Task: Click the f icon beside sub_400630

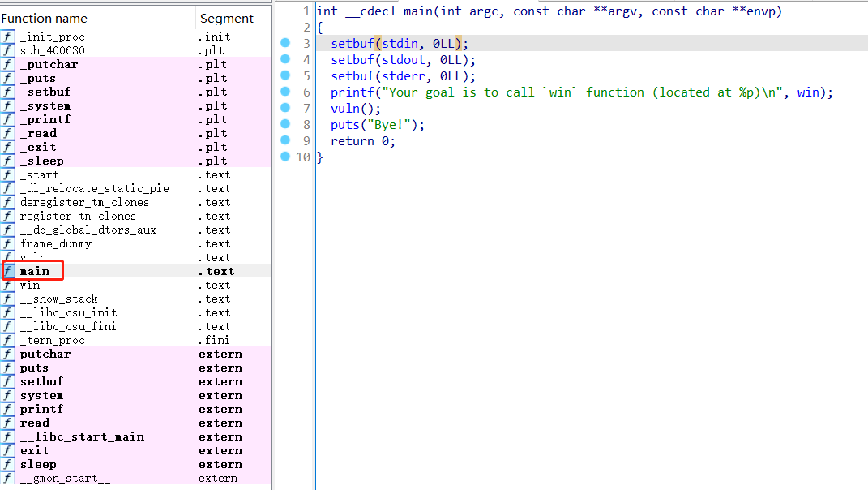Action: 6,49
